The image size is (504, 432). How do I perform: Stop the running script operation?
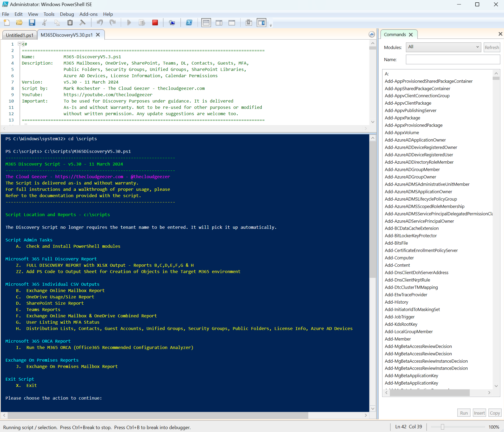(155, 23)
